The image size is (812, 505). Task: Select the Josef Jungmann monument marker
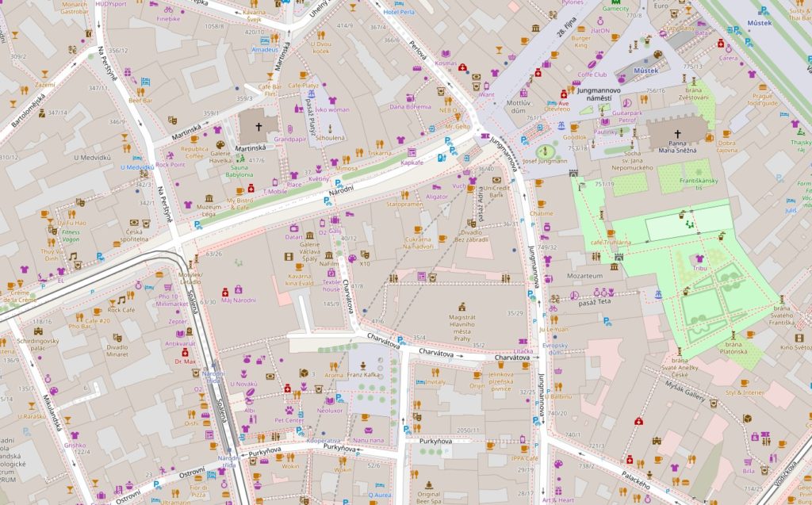pos(545,150)
